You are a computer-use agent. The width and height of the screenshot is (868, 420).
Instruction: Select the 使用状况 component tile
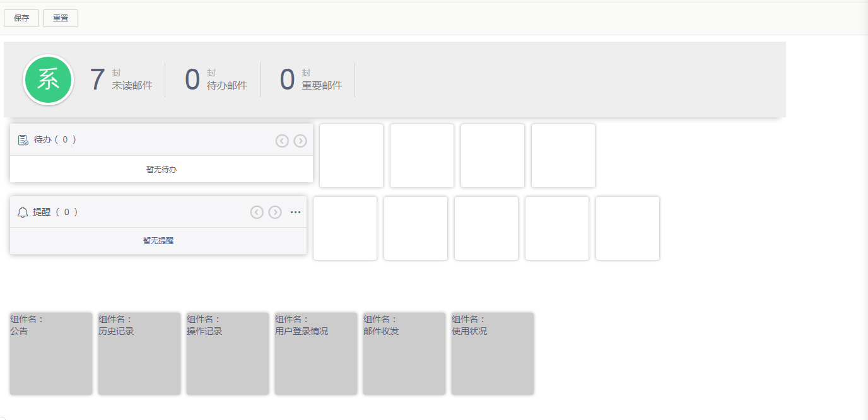coord(493,354)
